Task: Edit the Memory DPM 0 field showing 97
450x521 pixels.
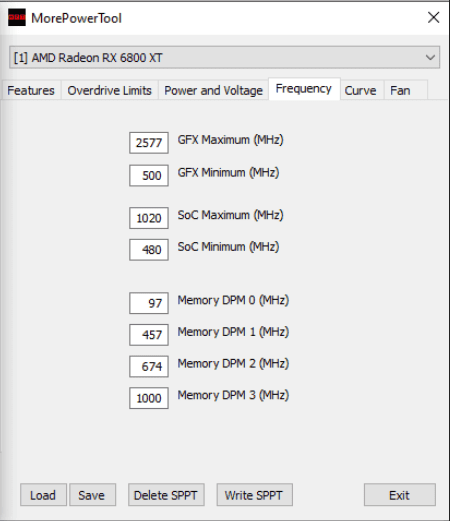Action: pyautogui.click(x=149, y=303)
